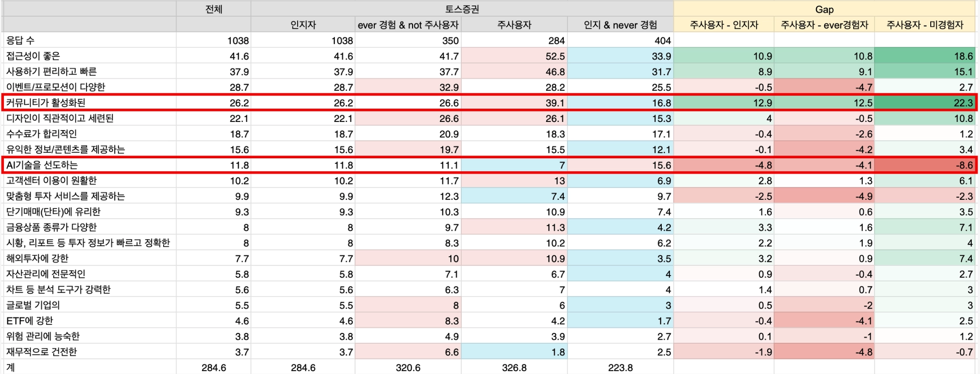Select the 404 response count cell

[x=621, y=41]
